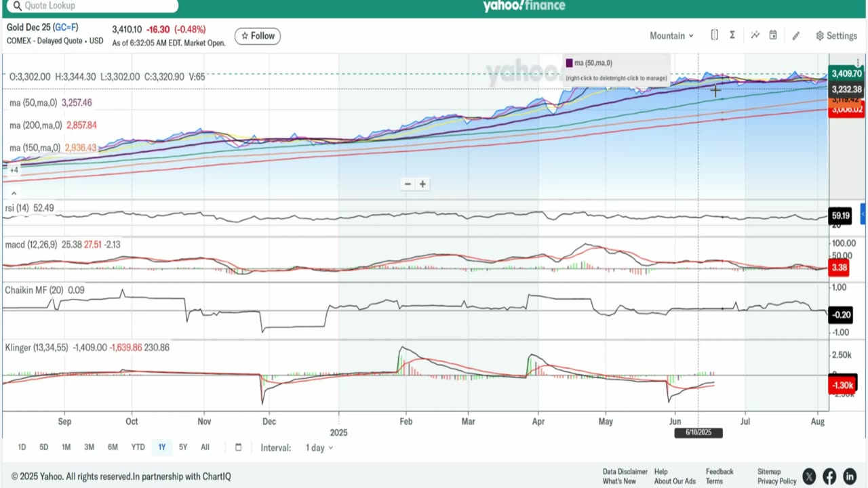Screen dimensions: 868x488
Task: Open the calendar events icon
Action: tap(773, 35)
